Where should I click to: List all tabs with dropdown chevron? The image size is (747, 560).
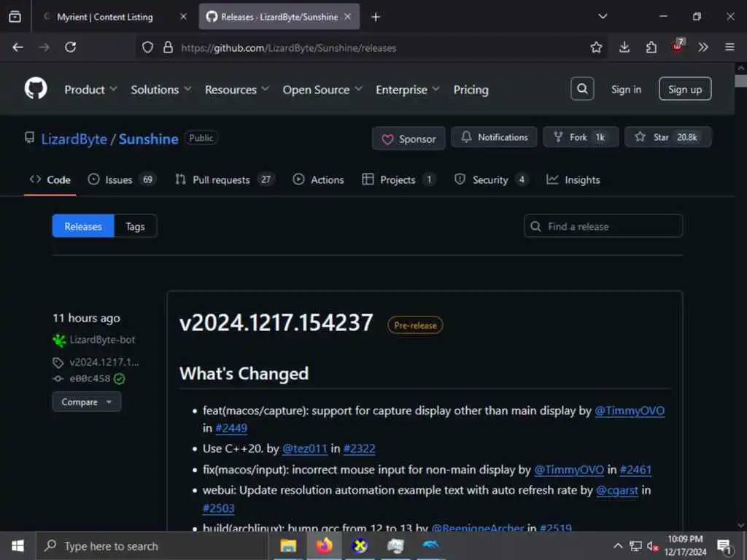point(603,17)
